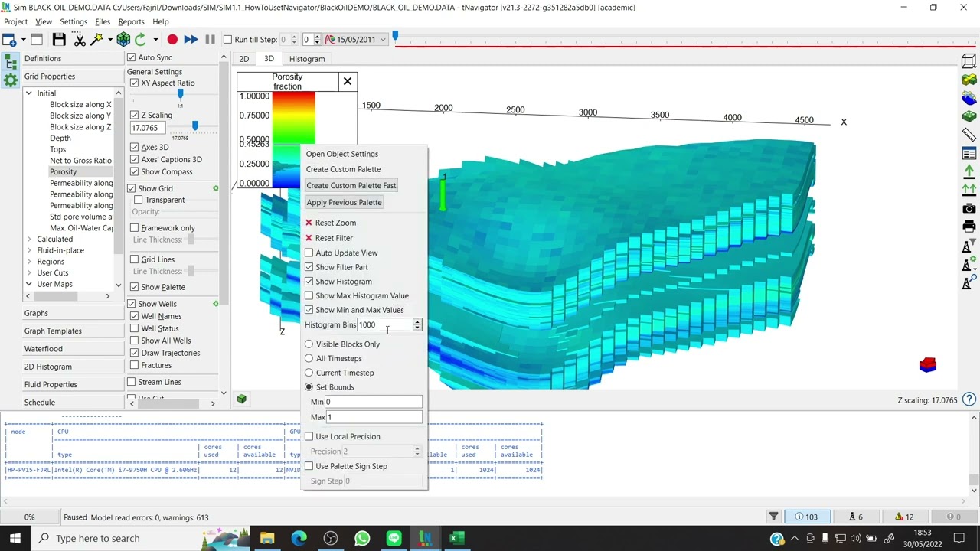Toggle the Show Compass checkbox
The image size is (980, 551).
[x=135, y=171]
